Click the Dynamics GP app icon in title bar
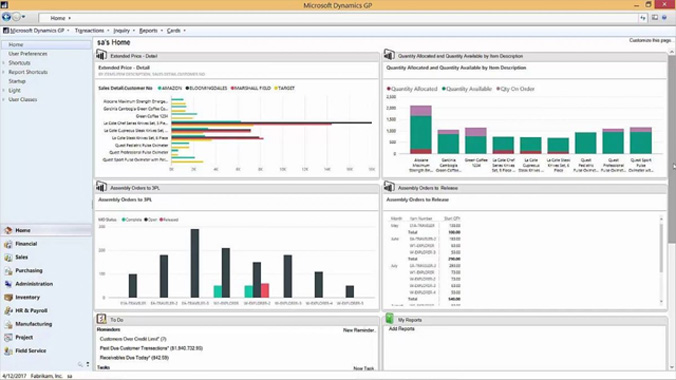 4,5
